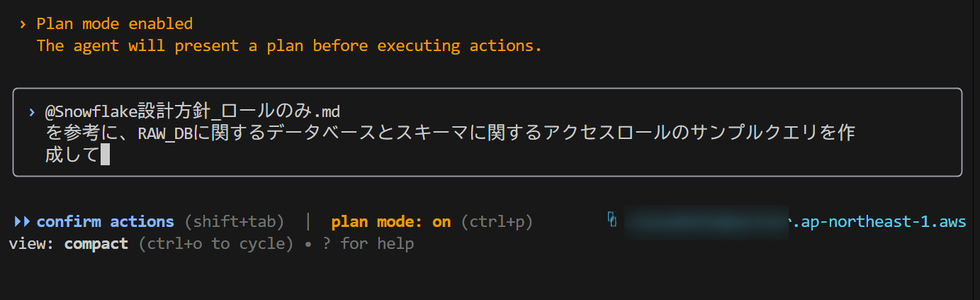The image size is (980, 300).
Task: Toggle the confirm actions mode label
Action: [105, 222]
